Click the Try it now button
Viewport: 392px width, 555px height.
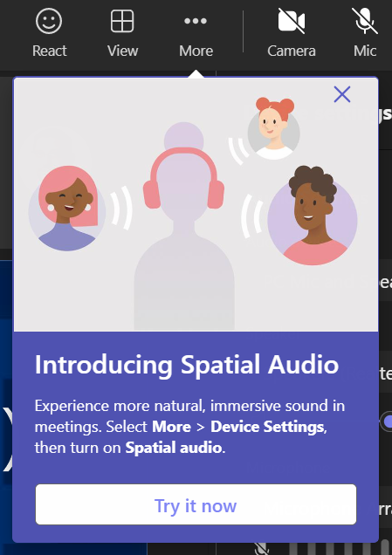196,504
